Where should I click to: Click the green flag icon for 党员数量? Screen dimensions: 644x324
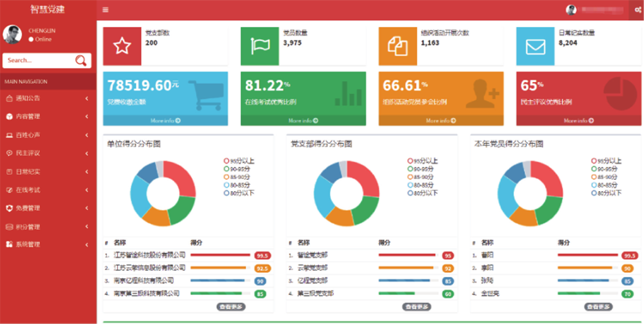tap(260, 46)
